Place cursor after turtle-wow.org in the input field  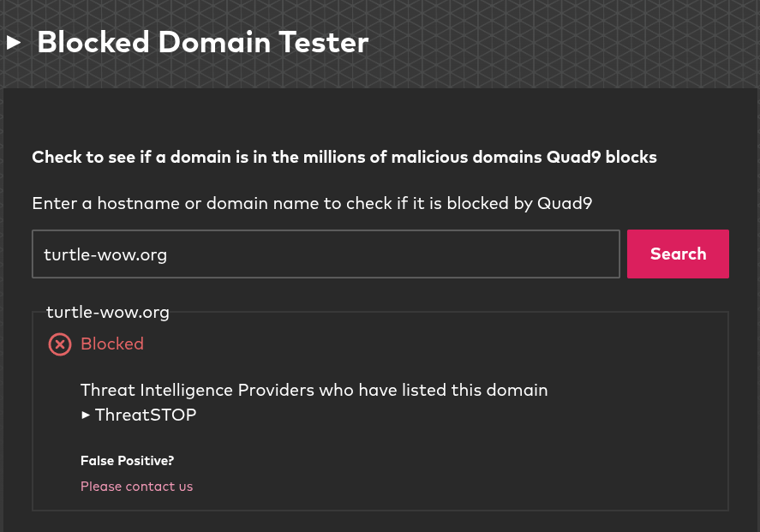tap(169, 254)
